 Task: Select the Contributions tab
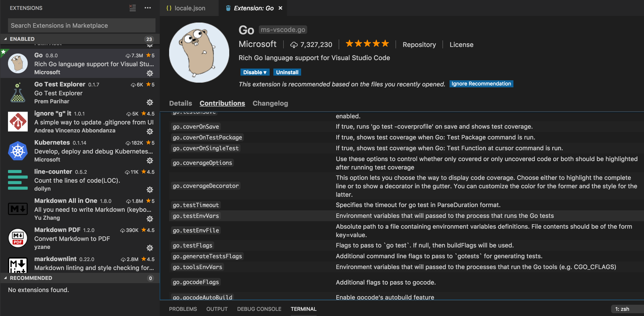coord(222,103)
